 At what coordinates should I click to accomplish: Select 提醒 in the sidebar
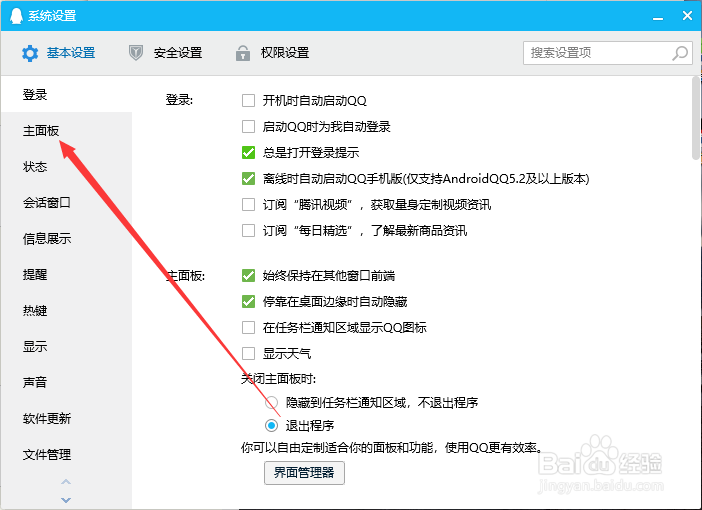[x=67, y=274]
